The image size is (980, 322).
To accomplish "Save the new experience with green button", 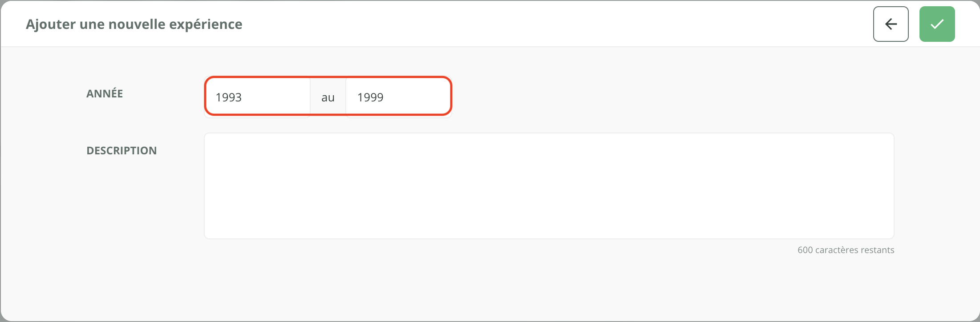I will (x=937, y=24).
